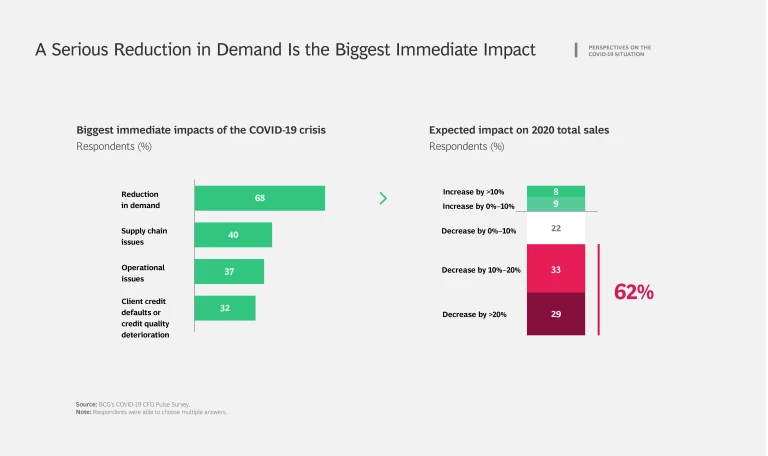This screenshot has width=768, height=456.
Task: Select the light green 'Increase by 0%–10%' segment
Action: coord(556,204)
